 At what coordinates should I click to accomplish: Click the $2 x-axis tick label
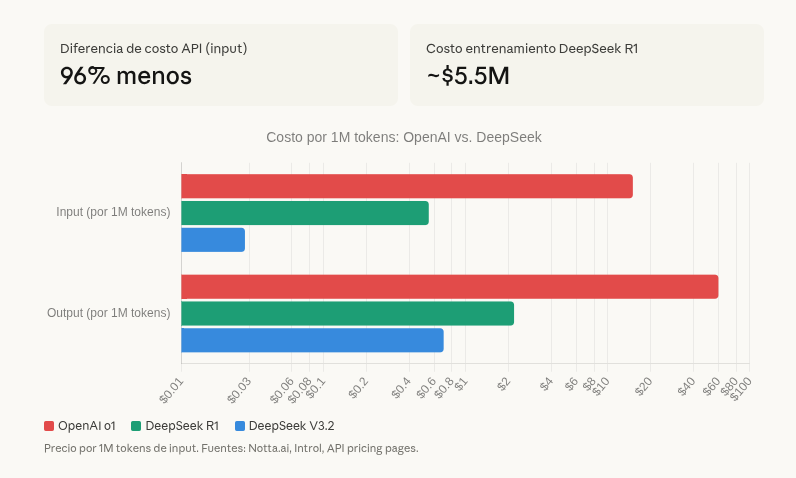[504, 384]
